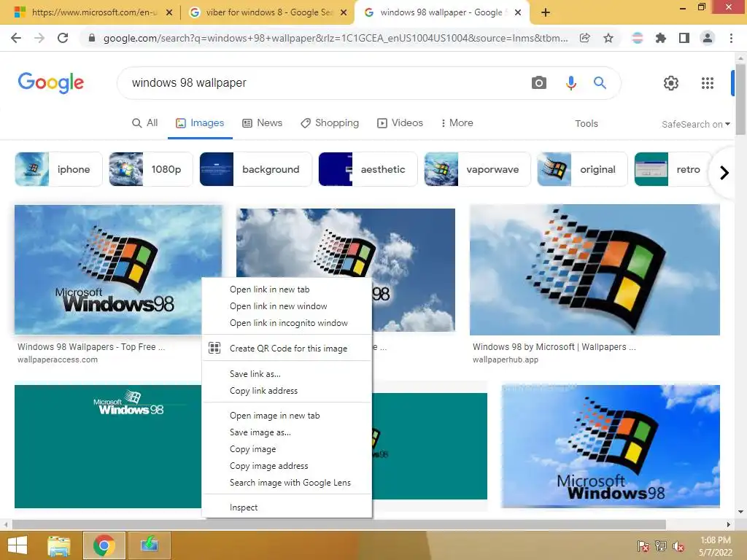Start voice search with microphone icon
The image size is (747, 560).
pyautogui.click(x=570, y=83)
